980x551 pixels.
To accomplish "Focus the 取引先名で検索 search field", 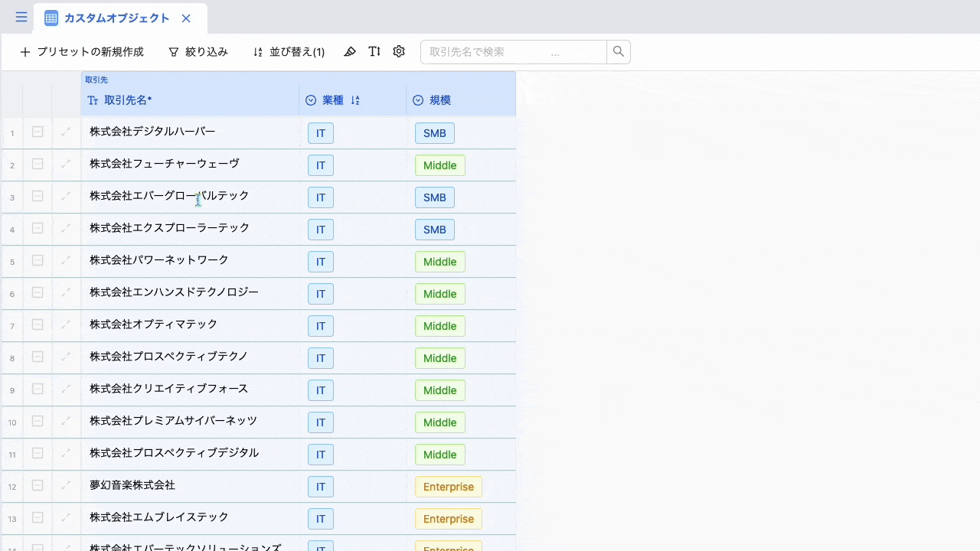I will click(x=513, y=52).
